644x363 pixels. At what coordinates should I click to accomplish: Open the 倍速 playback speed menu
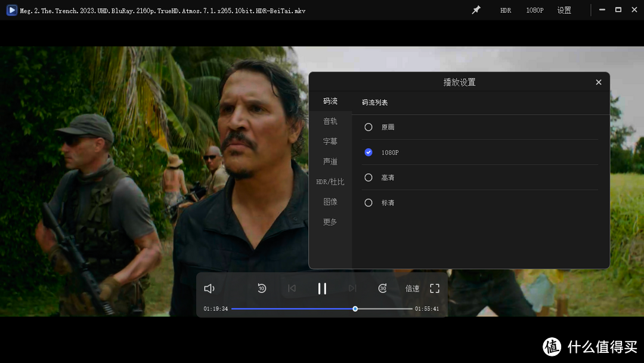click(413, 288)
